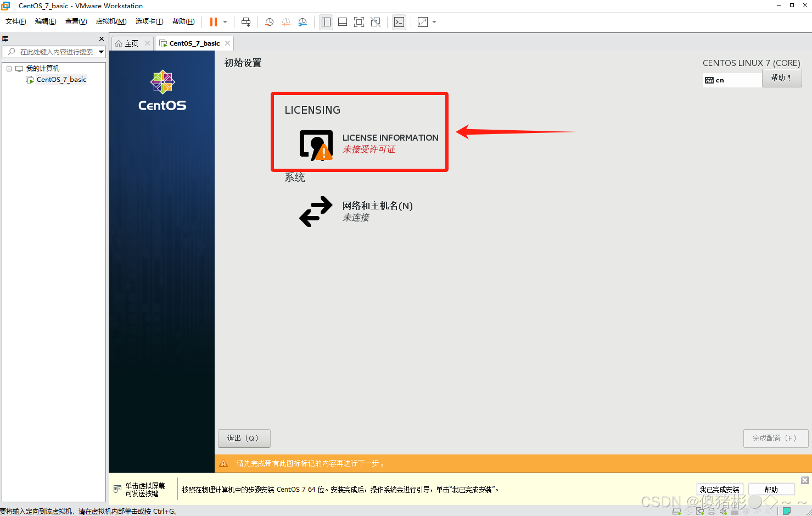The width and height of the screenshot is (812, 516).
Task: Open the 编辑(E) menu
Action: point(46,21)
